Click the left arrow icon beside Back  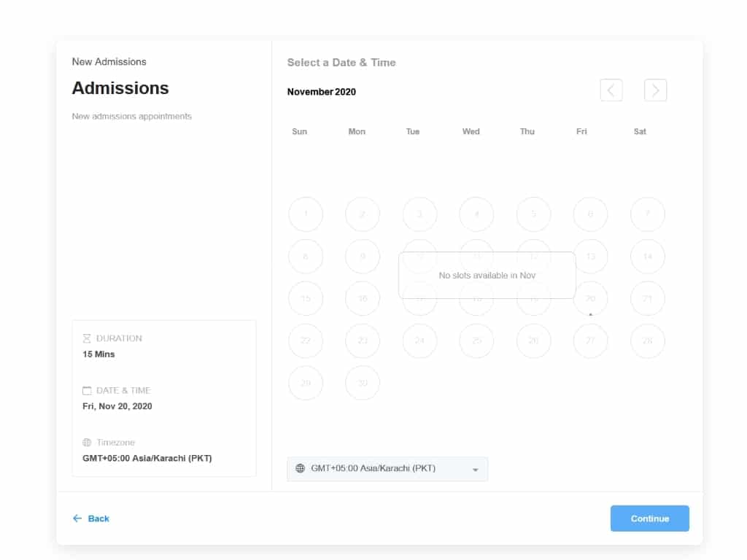[77, 518]
